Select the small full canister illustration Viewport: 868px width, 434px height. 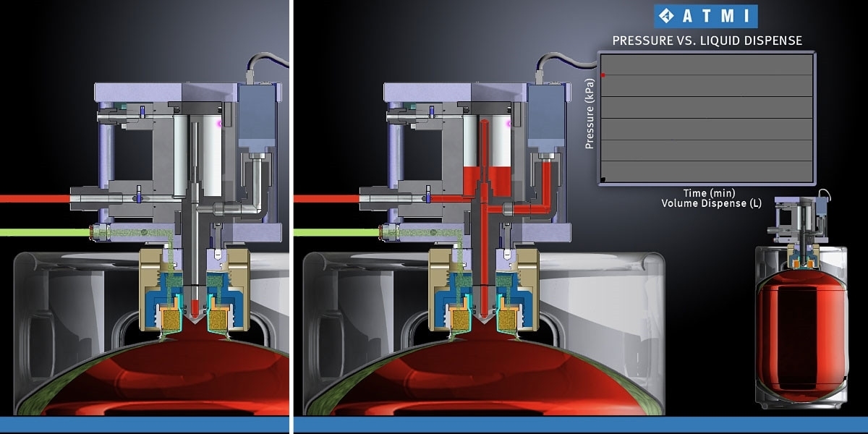(x=801, y=300)
